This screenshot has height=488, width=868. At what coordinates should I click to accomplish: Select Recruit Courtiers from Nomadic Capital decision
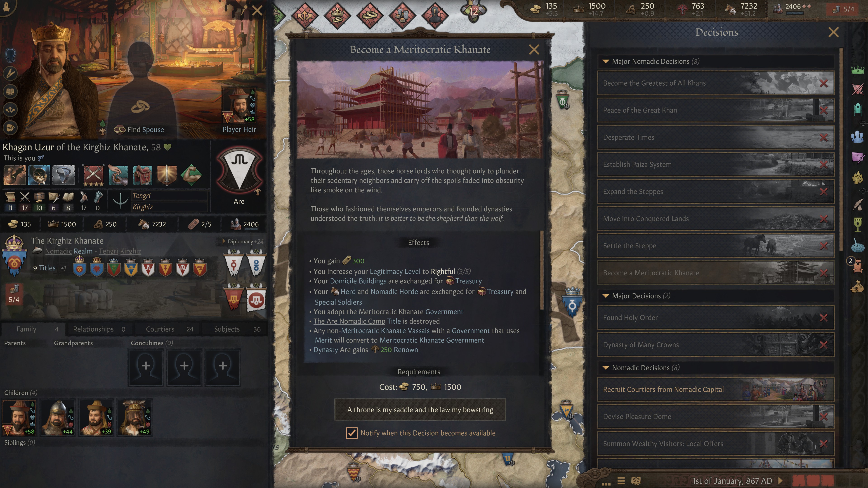pyautogui.click(x=715, y=389)
